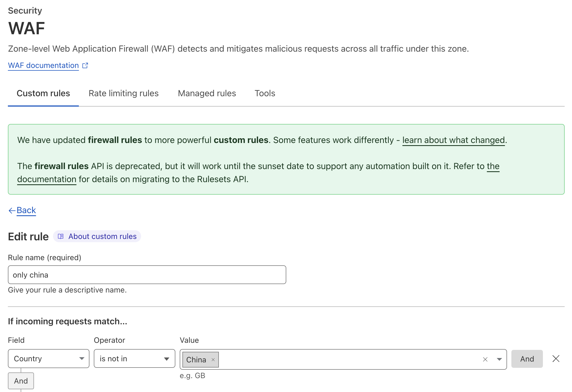The width and height of the screenshot is (572, 392).
Task: Click the 'Rule name (required)' label
Action: [45, 257]
